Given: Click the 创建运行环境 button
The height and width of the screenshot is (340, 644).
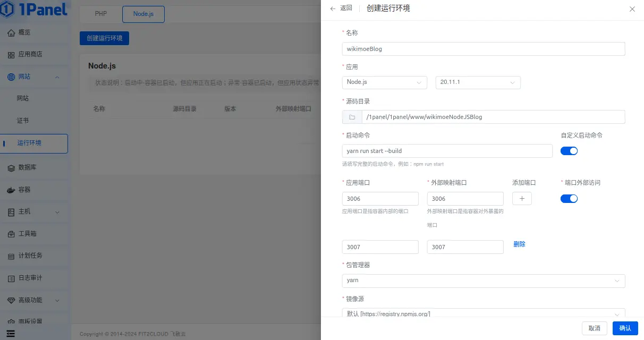Looking at the screenshot, I should [104, 38].
